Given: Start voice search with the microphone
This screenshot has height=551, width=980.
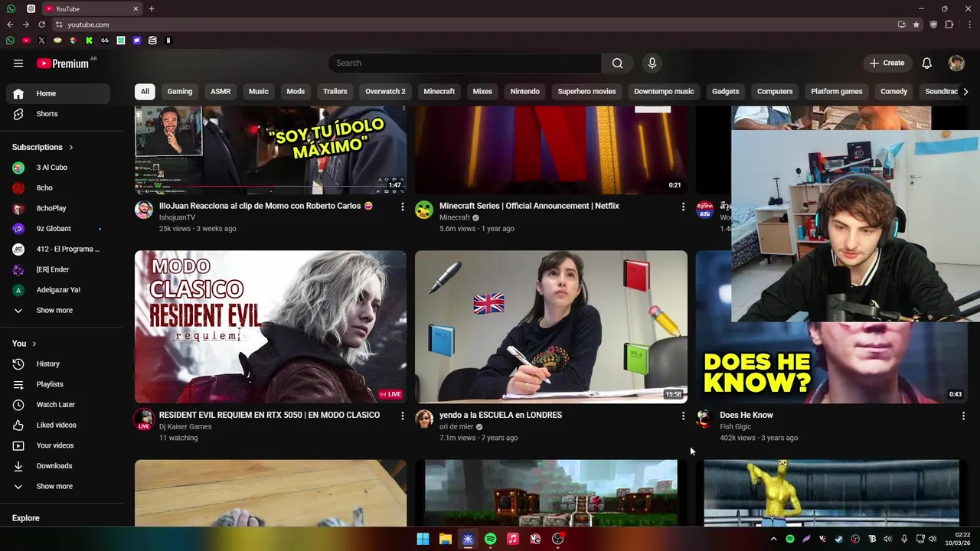Looking at the screenshot, I should [x=652, y=63].
